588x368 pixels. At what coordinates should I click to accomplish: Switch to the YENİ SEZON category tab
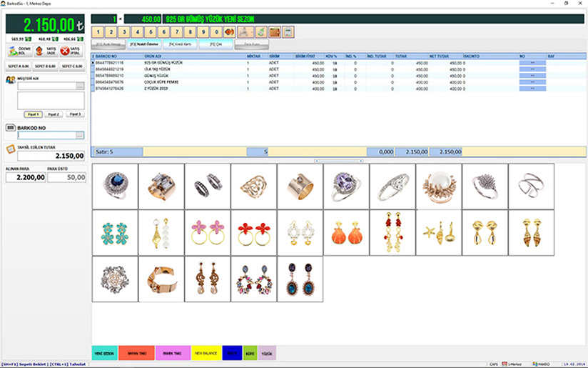click(x=105, y=353)
